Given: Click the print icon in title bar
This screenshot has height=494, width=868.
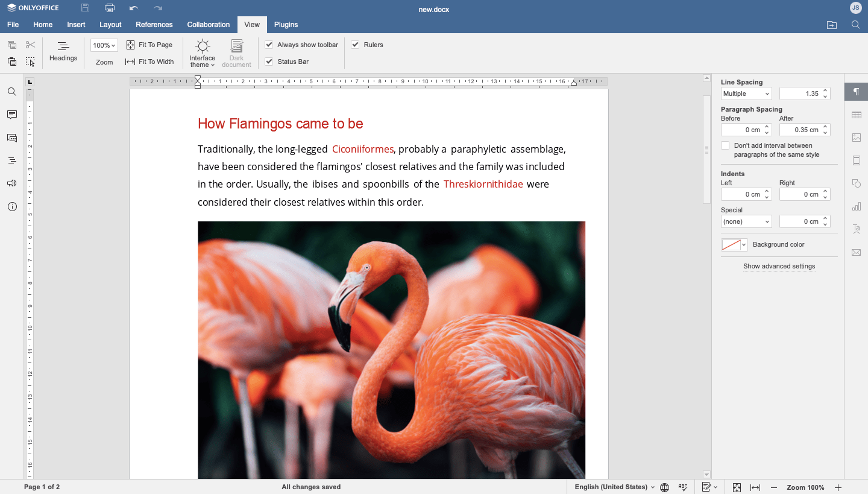Looking at the screenshot, I should click(110, 8).
